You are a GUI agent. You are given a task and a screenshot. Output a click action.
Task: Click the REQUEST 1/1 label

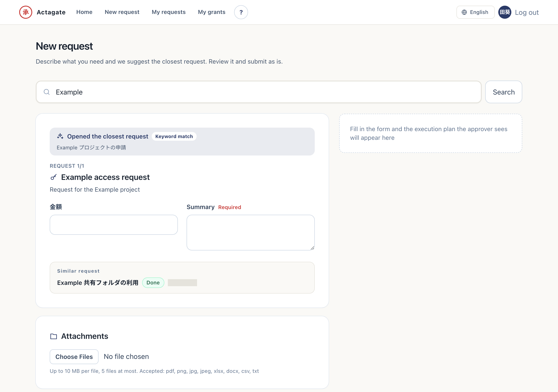coord(67,166)
